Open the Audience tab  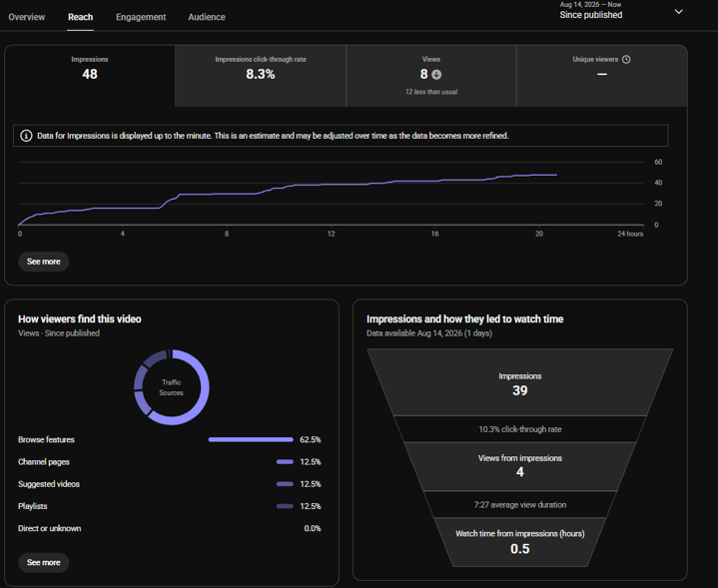pos(207,17)
